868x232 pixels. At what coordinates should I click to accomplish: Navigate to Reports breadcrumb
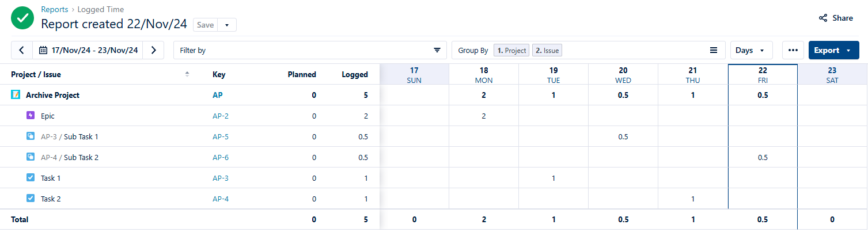point(54,9)
